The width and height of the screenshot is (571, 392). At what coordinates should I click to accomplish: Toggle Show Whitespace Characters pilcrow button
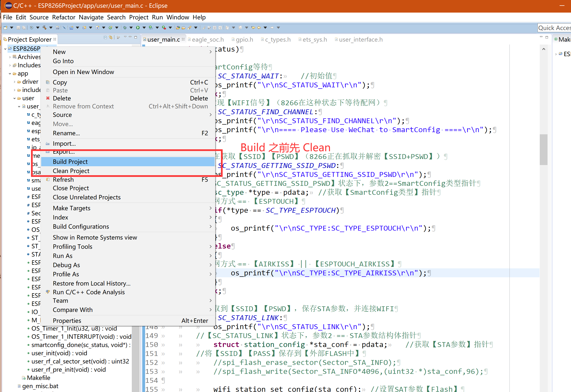pos(220,28)
